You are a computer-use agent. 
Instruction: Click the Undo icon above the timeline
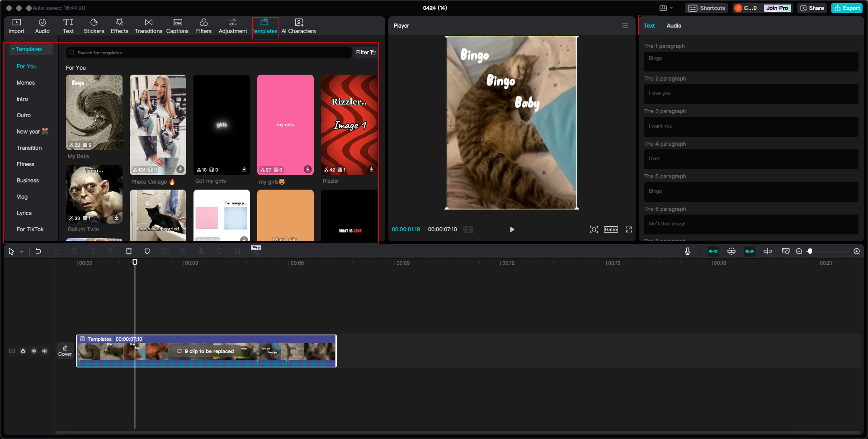tap(38, 251)
